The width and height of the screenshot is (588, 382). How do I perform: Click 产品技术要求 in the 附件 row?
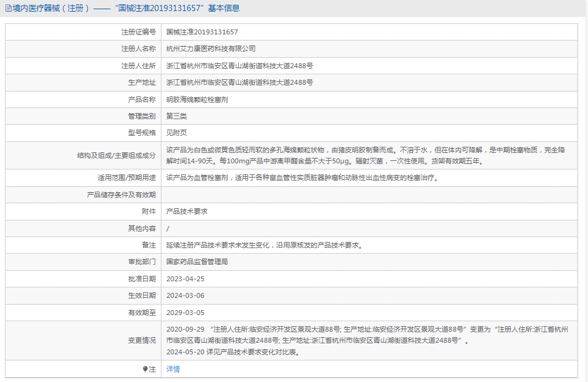coord(187,211)
